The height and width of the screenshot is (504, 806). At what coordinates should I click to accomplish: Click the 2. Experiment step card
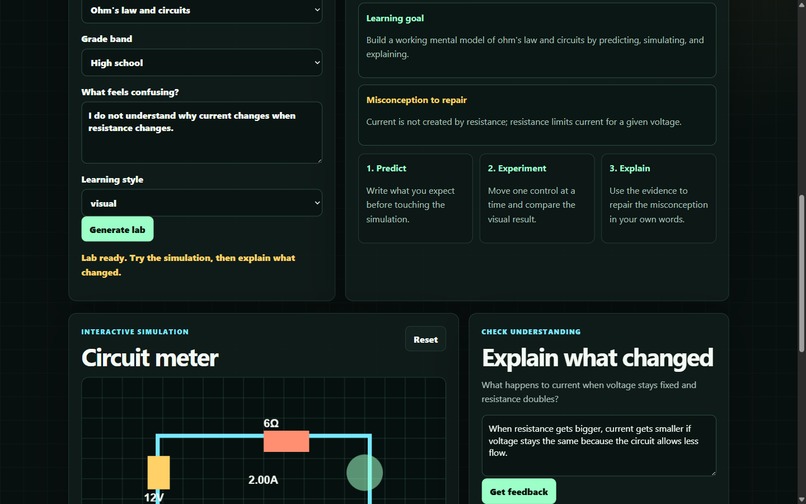(537, 198)
